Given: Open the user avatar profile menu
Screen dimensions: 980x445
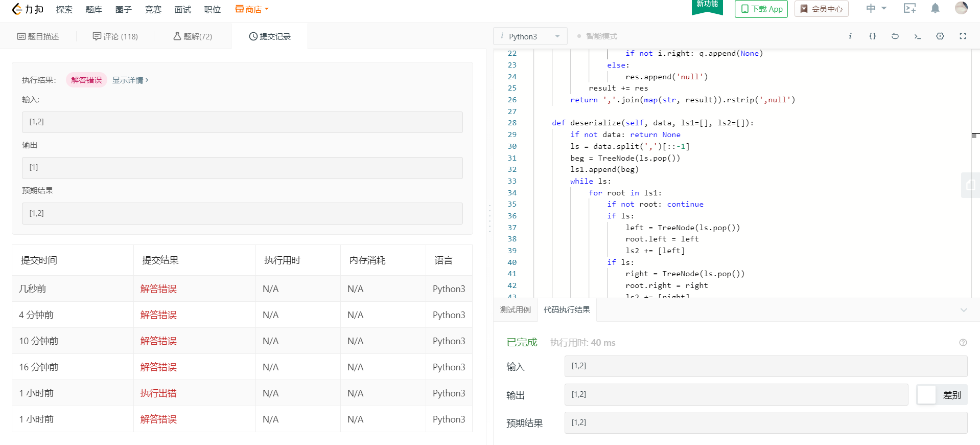Looking at the screenshot, I should 961,8.
